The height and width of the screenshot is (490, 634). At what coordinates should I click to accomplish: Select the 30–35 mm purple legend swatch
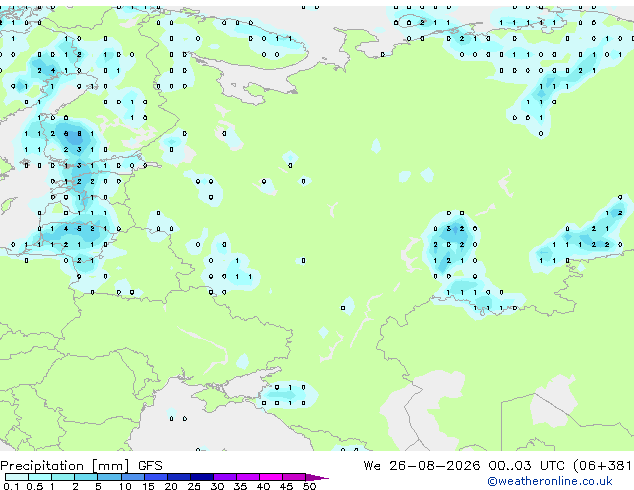tap(225, 477)
